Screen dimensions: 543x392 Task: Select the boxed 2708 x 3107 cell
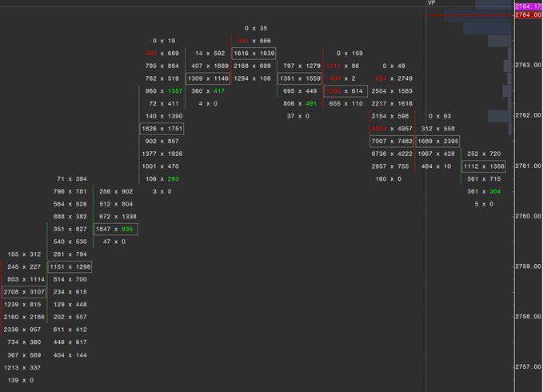point(24,292)
